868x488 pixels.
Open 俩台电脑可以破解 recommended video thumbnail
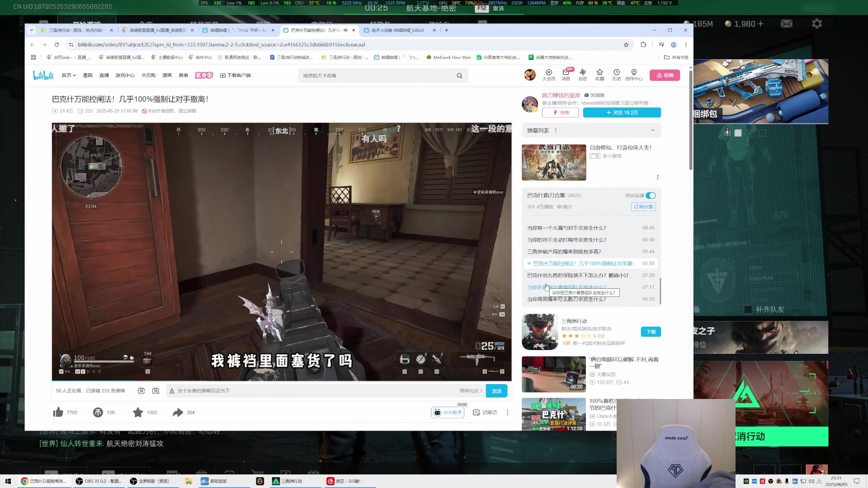[x=554, y=374]
